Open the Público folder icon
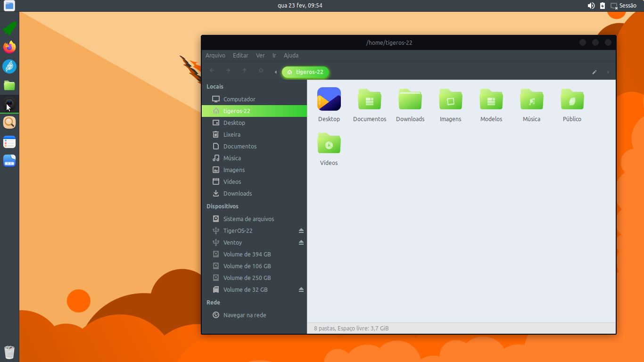 (x=572, y=99)
